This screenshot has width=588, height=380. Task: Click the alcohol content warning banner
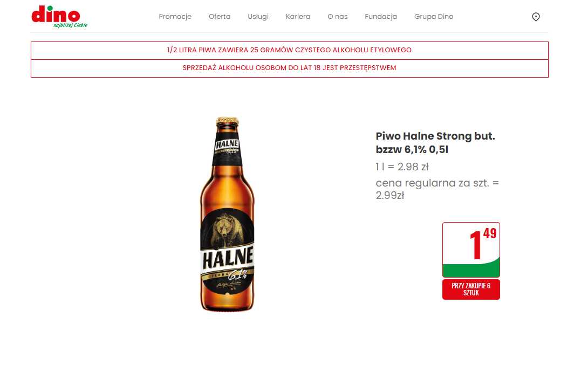290,50
